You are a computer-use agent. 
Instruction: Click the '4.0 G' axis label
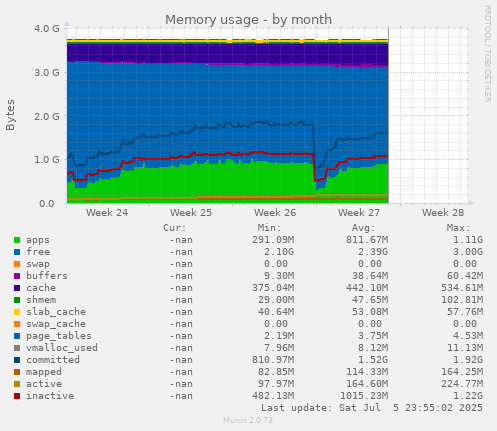click(x=47, y=29)
